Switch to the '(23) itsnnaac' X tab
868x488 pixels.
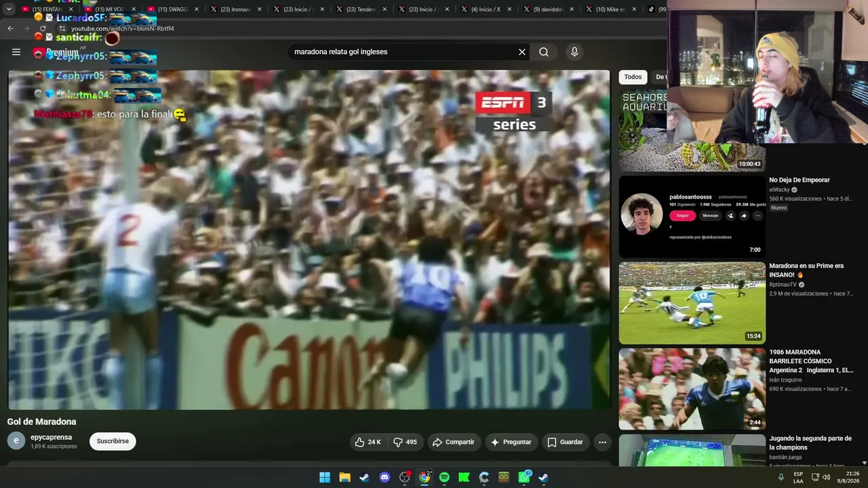[235, 9]
